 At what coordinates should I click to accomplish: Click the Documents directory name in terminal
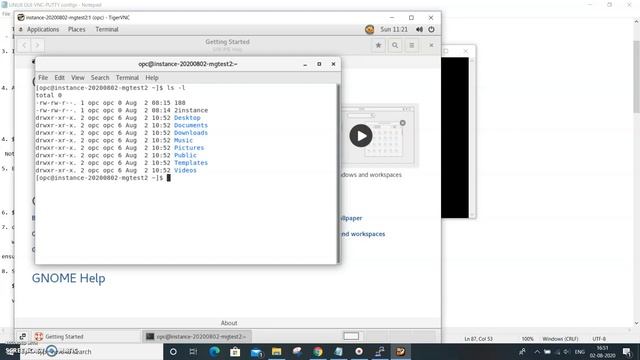191,125
